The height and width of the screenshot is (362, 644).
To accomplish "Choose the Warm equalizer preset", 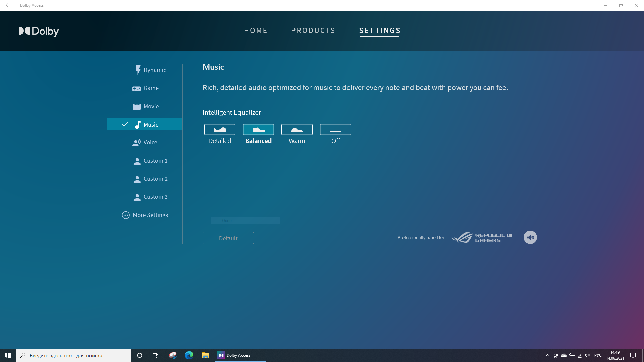I will coord(297,130).
